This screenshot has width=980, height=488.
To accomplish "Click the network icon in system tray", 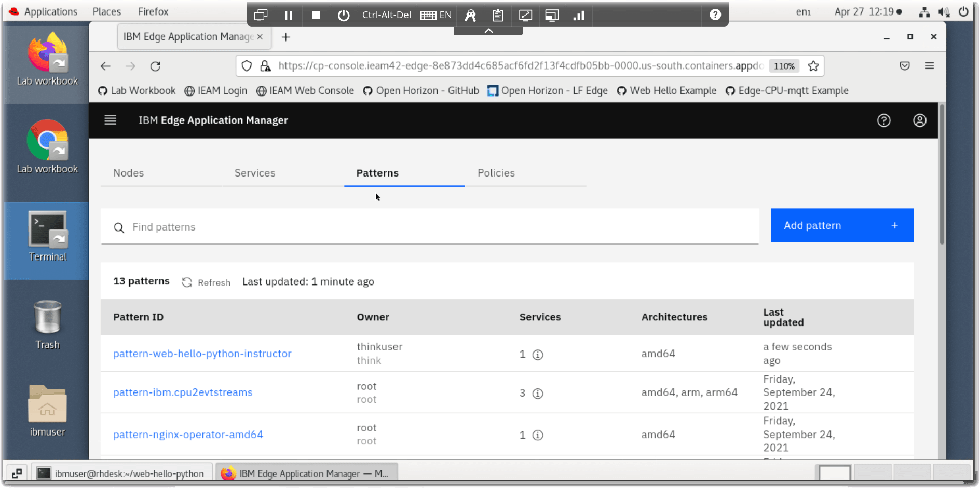I will pyautogui.click(x=924, y=12).
